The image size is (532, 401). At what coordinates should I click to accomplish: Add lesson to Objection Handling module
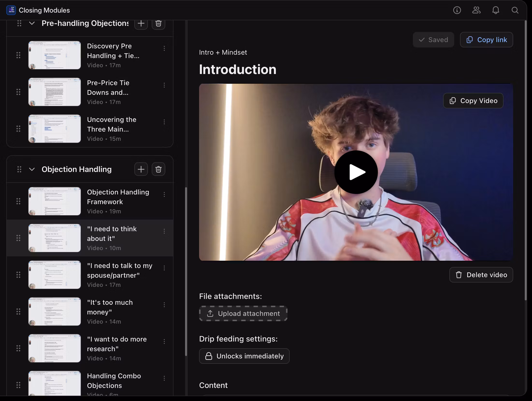coord(141,169)
